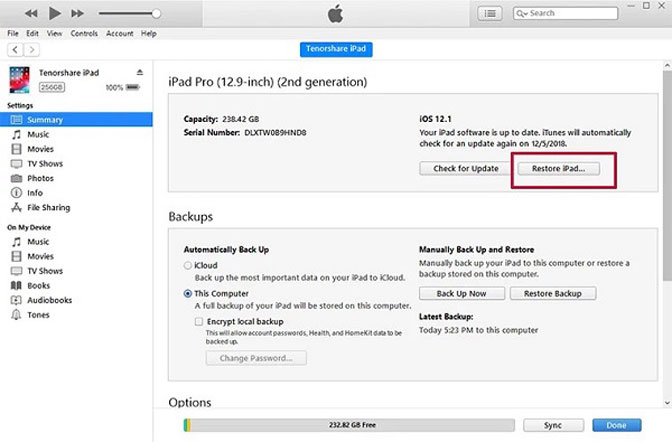Open the Edit menu
The width and height of the screenshot is (672, 442).
32,33
